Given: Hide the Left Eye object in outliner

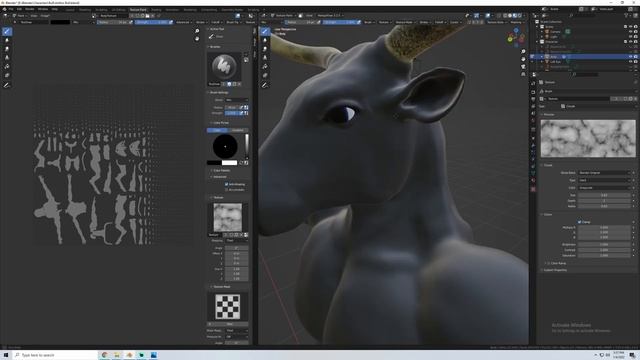Looking at the screenshot, I should [630, 62].
